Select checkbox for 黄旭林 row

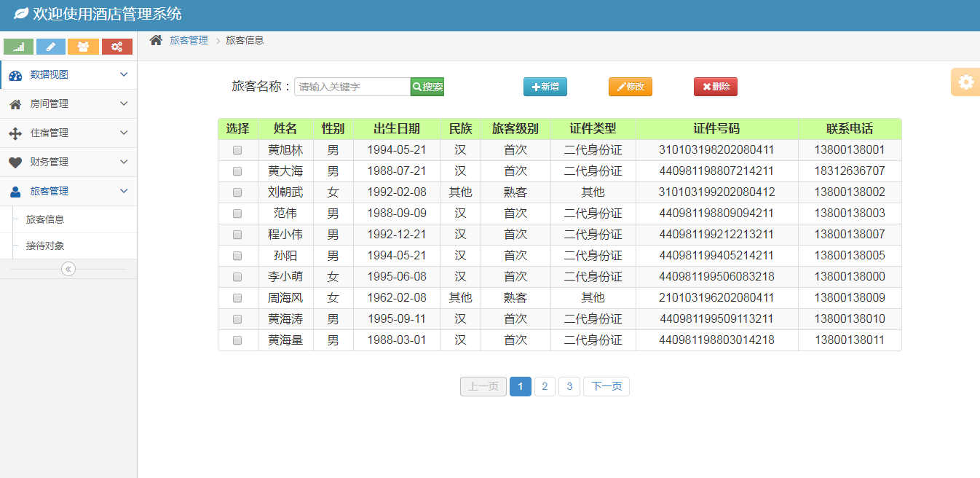pos(237,150)
